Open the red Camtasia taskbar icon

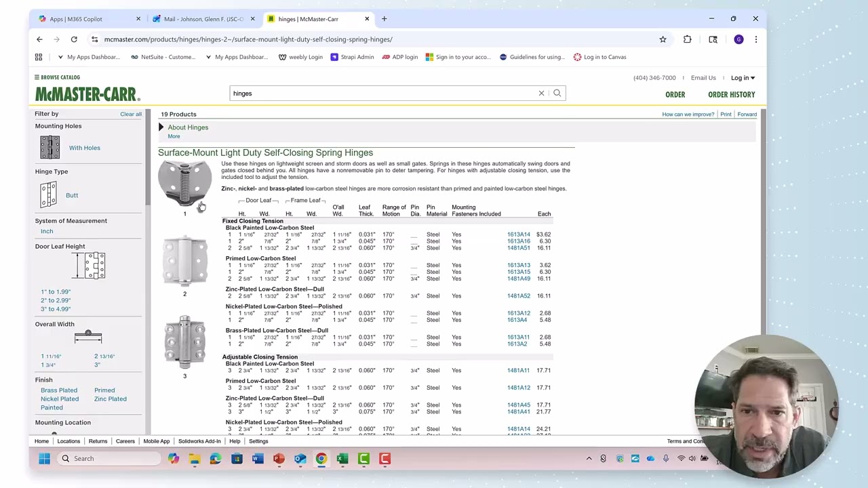(384, 459)
